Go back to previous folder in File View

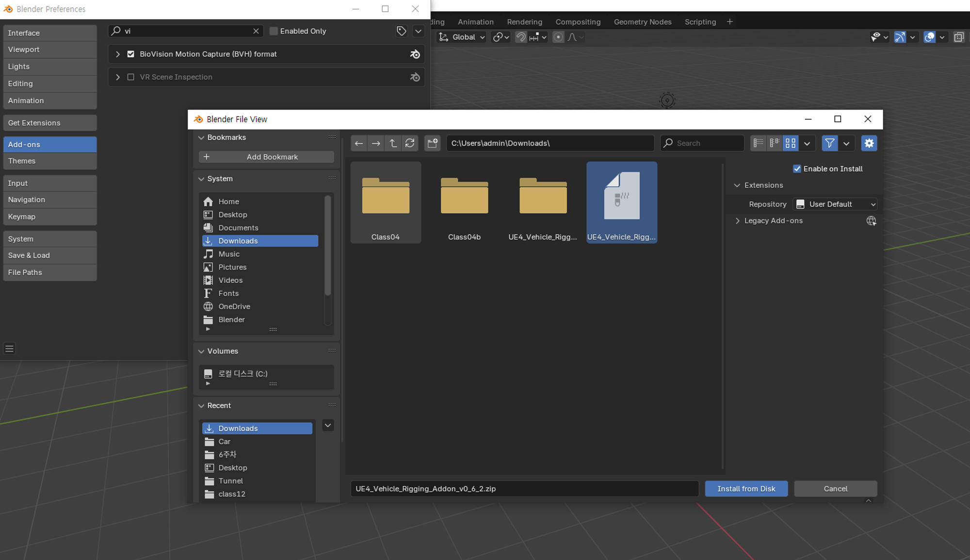(359, 143)
